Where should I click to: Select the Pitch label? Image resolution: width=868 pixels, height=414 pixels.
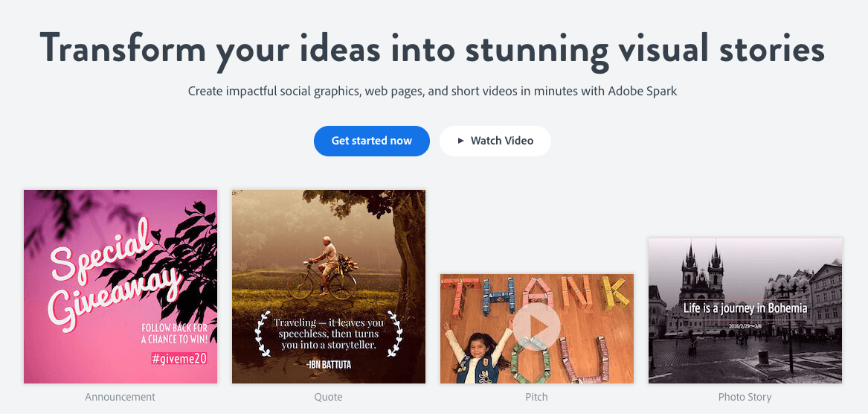pyautogui.click(x=536, y=397)
